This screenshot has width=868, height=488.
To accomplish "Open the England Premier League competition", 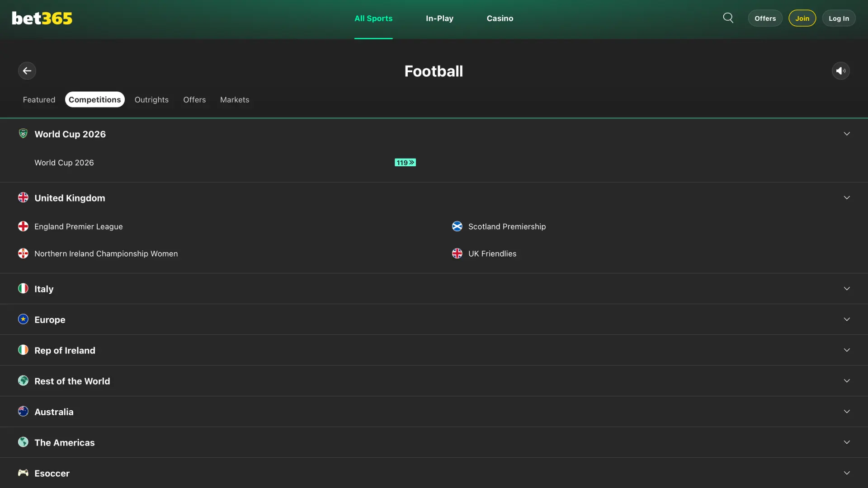I will point(79,226).
